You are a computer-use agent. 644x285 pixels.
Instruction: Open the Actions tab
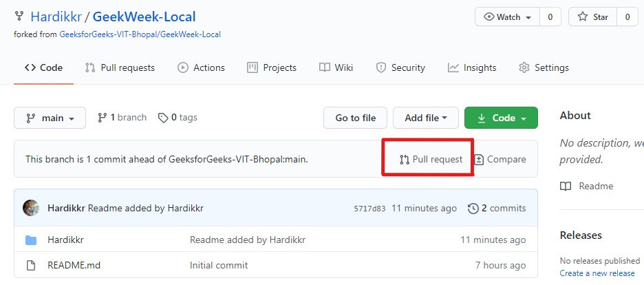201,67
